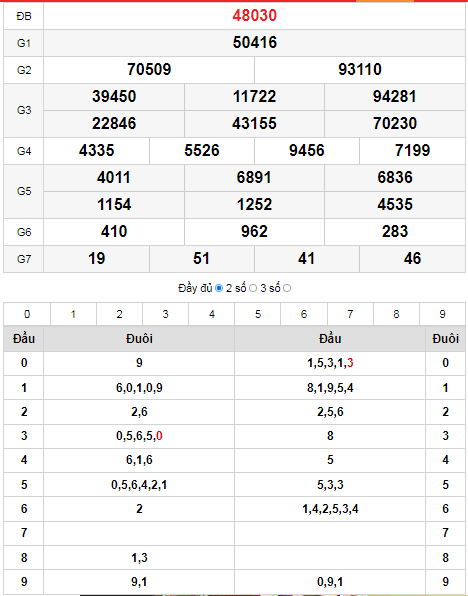Click the special prize number 48030
This screenshot has width=468, height=596.
coord(254,16)
